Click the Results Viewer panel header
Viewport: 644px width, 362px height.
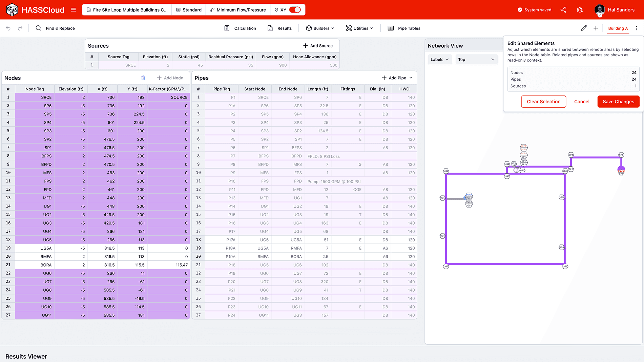pyautogui.click(x=26, y=357)
